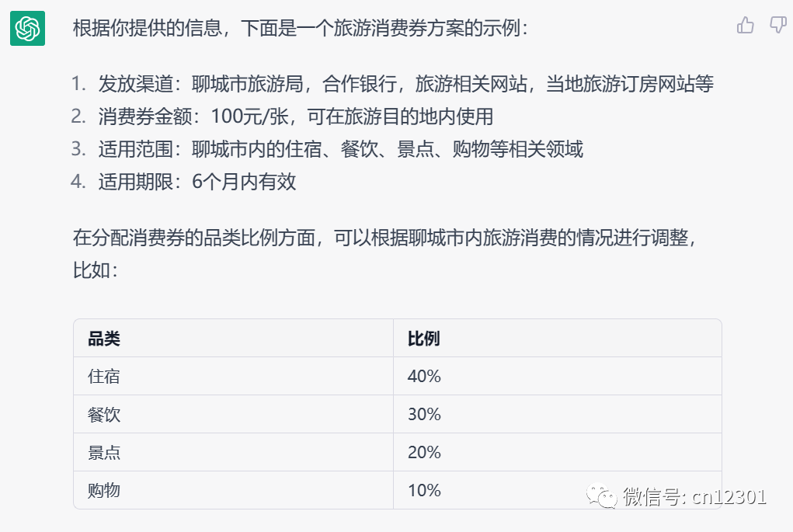Select the 景点 table cell
793x532 pixels.
(233, 452)
